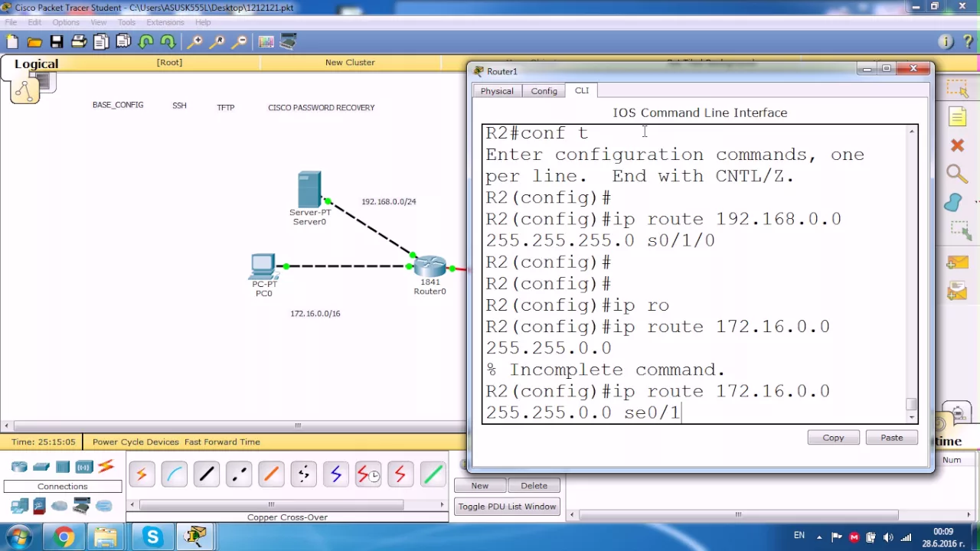Select the WAN Emulation cloud category
980x551 pixels.
(59, 506)
